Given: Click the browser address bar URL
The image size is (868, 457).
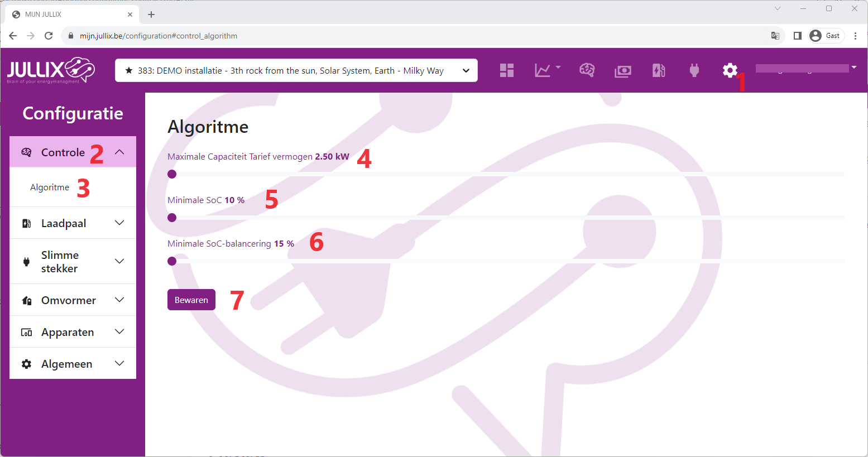Looking at the screenshot, I should tap(159, 36).
